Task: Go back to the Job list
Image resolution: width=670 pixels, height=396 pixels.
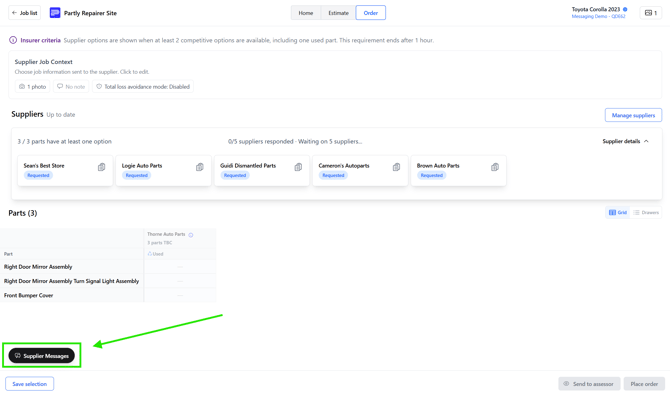Action: tap(24, 13)
